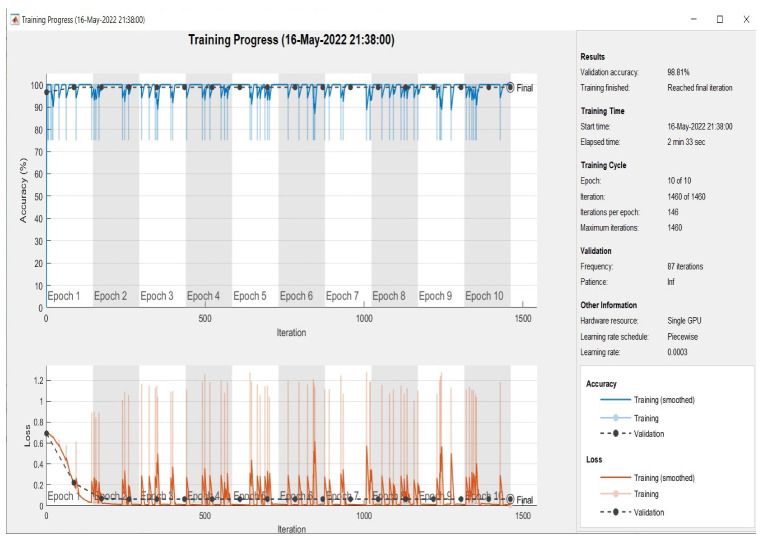Click the learning rate value 0.0003

point(677,352)
